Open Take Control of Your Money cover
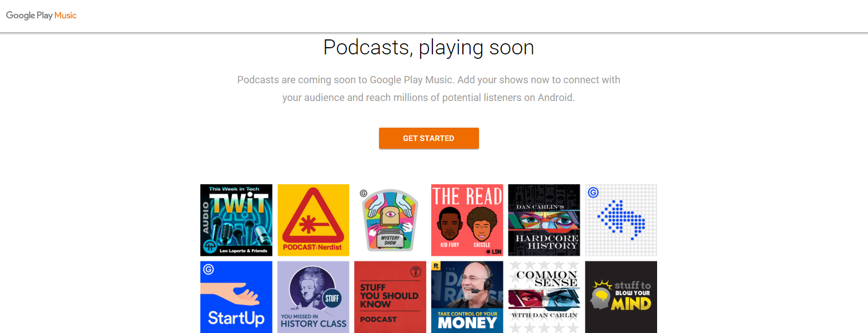Viewport: 868px width, 333px height. point(467,297)
